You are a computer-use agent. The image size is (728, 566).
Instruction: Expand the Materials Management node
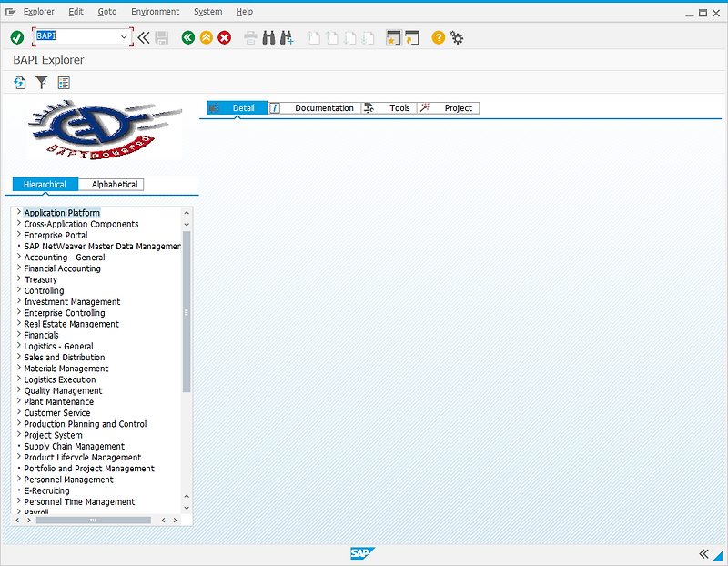[19, 368]
